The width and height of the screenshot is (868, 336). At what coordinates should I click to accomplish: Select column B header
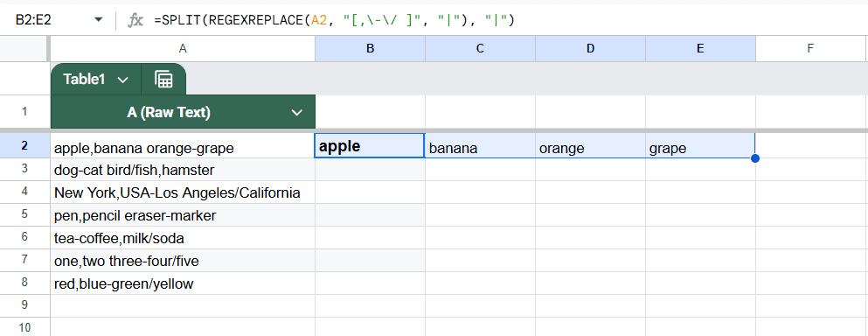[x=371, y=49]
